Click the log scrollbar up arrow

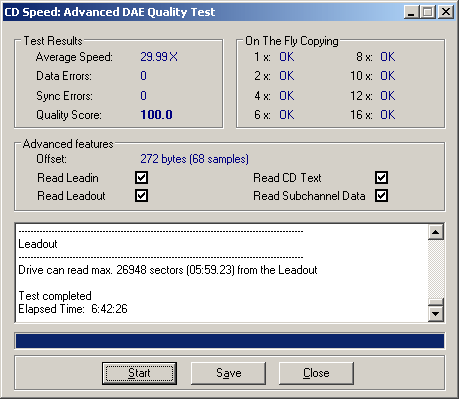click(x=436, y=232)
